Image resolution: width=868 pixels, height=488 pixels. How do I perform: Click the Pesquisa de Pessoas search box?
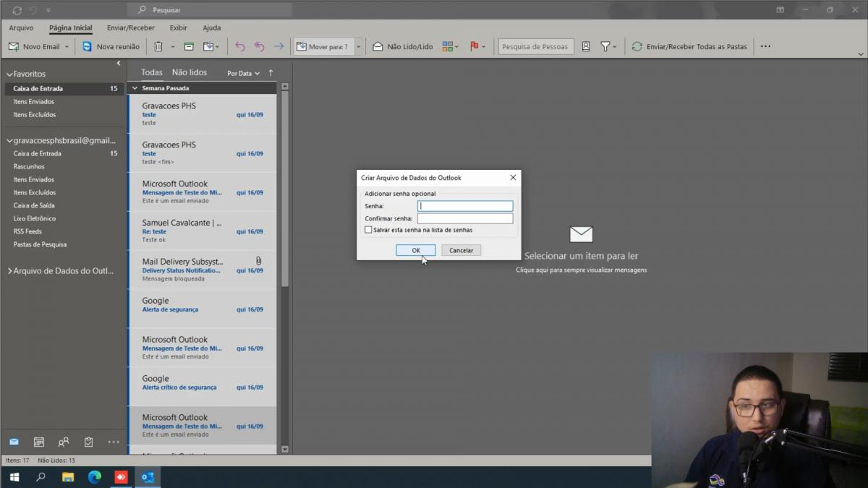coord(536,46)
